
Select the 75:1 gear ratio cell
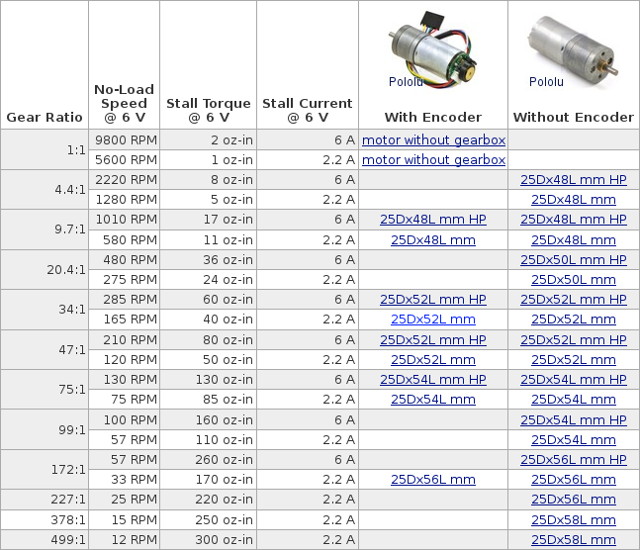tap(44, 390)
